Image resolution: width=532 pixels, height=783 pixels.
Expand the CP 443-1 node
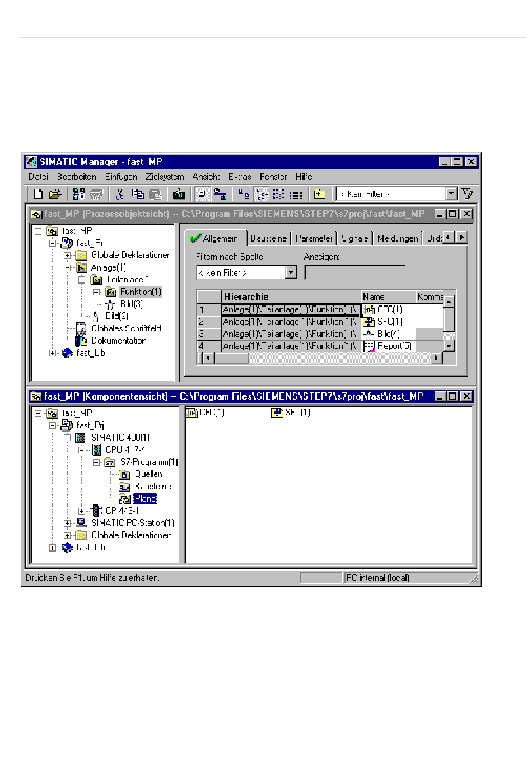pos(82,511)
